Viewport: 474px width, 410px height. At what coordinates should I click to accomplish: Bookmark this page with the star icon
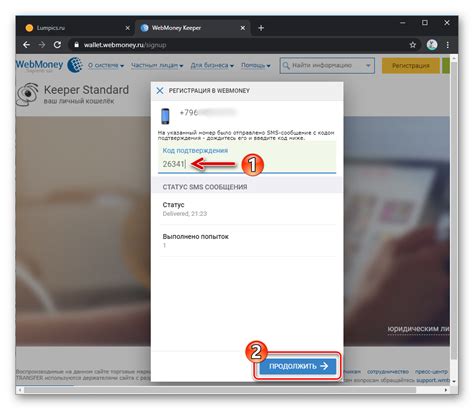pos(413,45)
